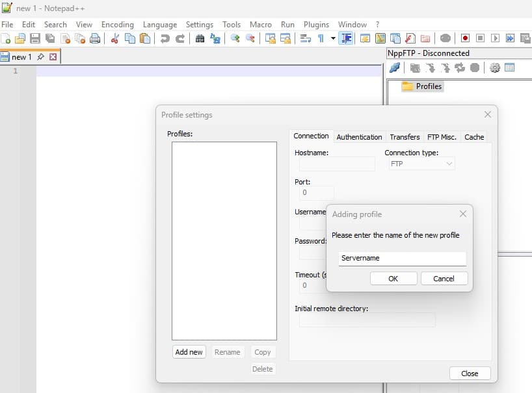The width and height of the screenshot is (532, 393).
Task: Open the Plugins menu
Action: pos(316,25)
